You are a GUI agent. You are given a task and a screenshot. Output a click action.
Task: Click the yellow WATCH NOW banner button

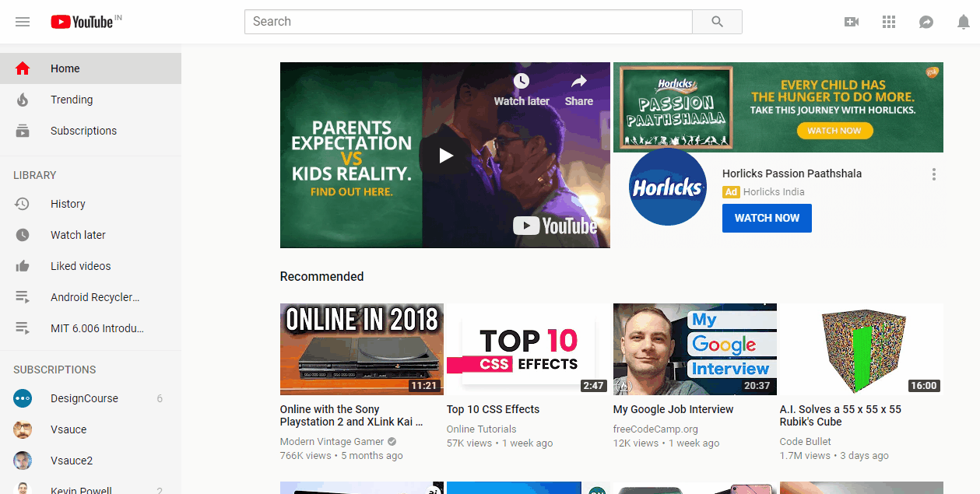pos(834,131)
